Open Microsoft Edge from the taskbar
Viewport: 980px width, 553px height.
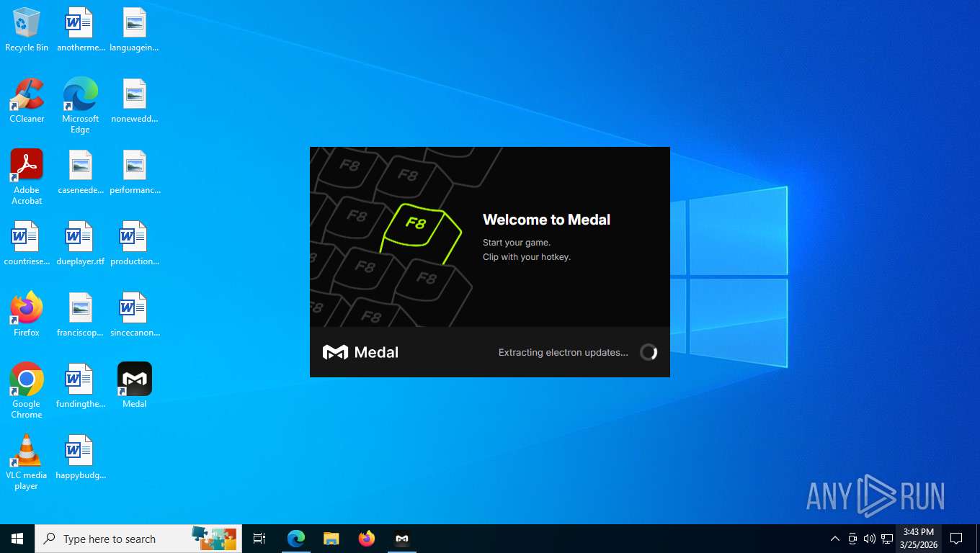(x=296, y=539)
